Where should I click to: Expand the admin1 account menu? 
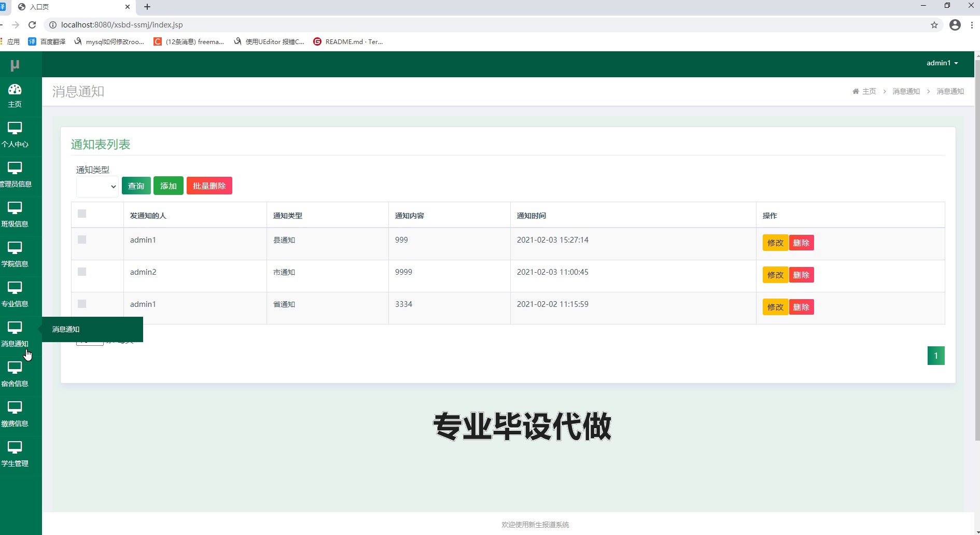click(942, 63)
